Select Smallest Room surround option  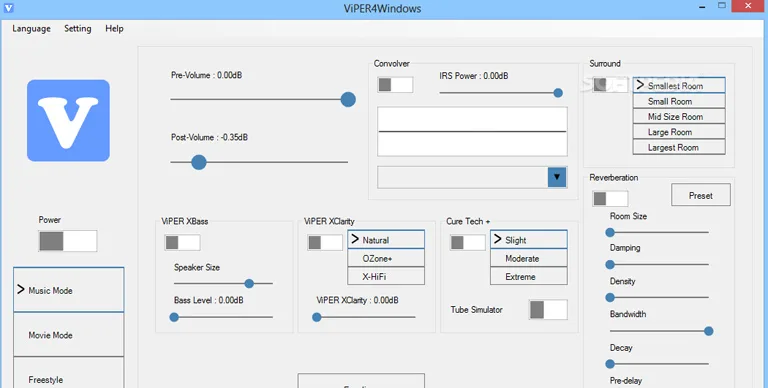(679, 85)
